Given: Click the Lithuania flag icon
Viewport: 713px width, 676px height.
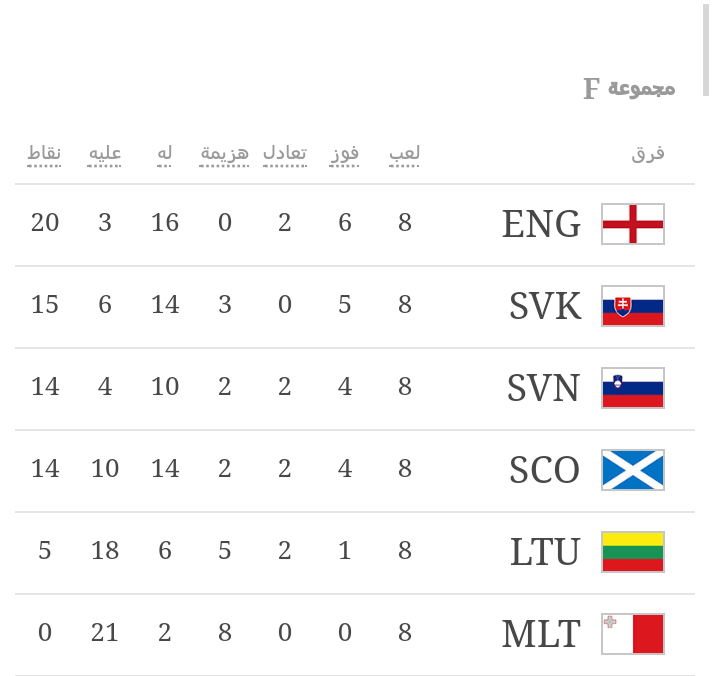Looking at the screenshot, I should [x=632, y=552].
